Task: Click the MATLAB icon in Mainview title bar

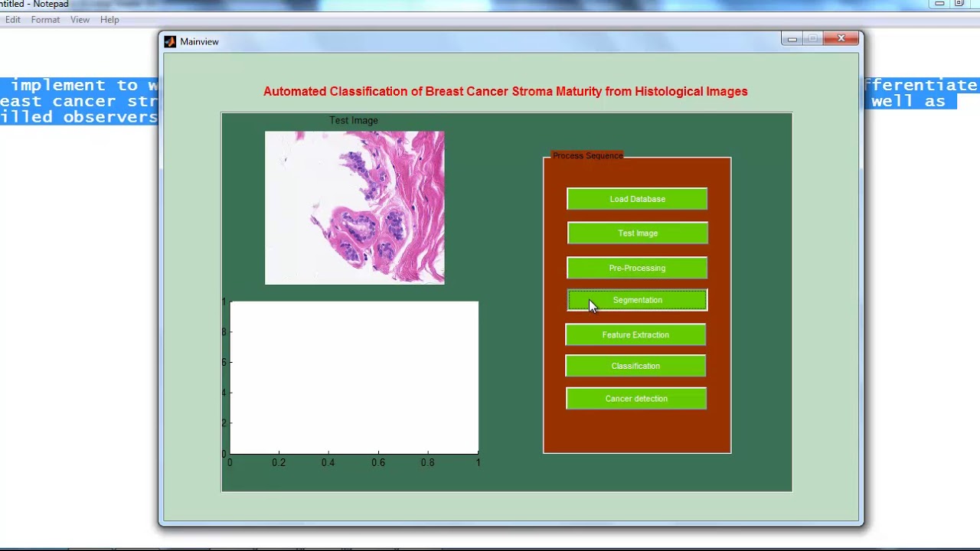Action: point(170,41)
